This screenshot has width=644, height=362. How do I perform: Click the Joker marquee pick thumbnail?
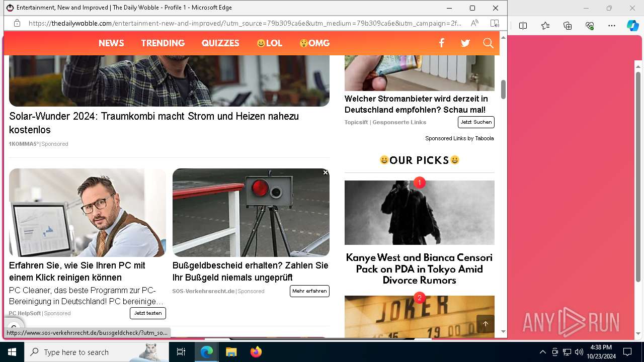(420, 316)
